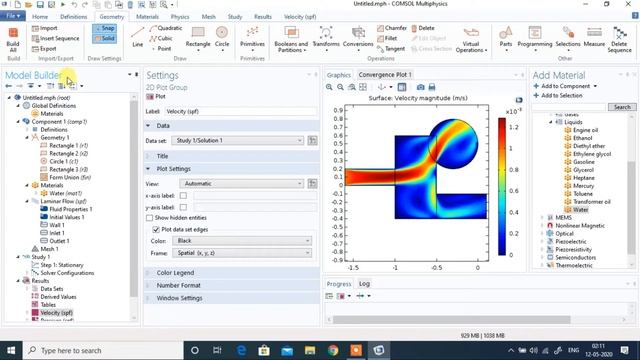
Task: Open the Conversions tool
Action: point(358,38)
